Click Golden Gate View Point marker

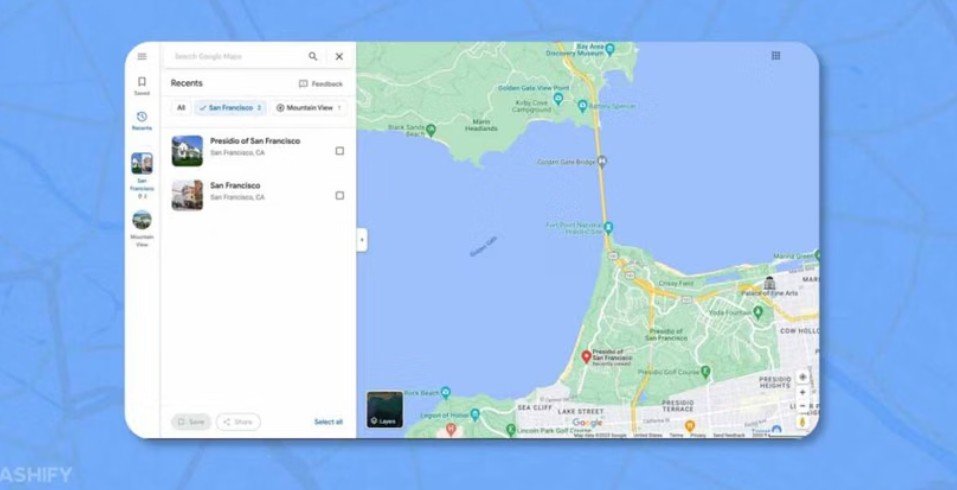point(558,98)
